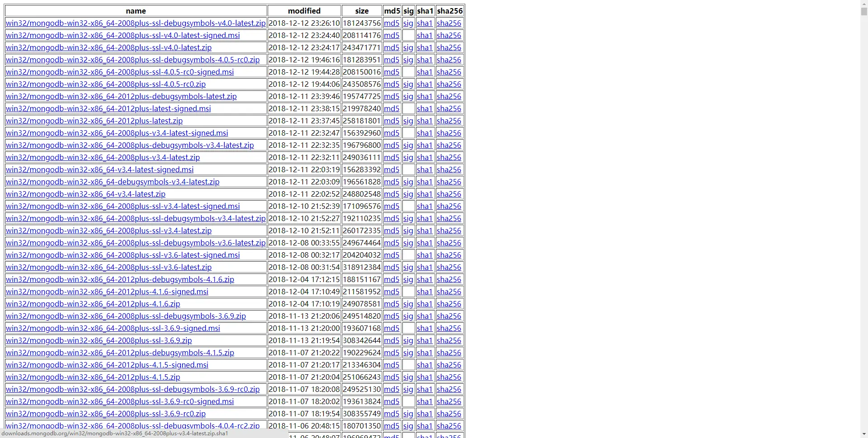Viewport: 868px width, 438px height.
Task: Open the 2008plus-debugsymbols-v3.4-latest.zip link
Action: point(130,145)
